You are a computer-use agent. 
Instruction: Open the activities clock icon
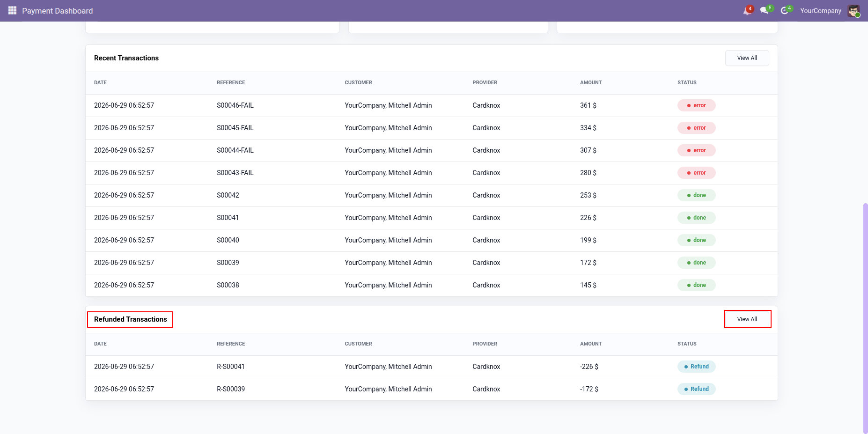point(786,10)
